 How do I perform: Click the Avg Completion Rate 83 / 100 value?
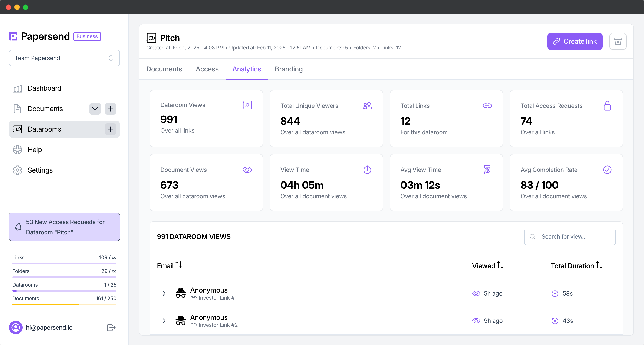pyautogui.click(x=539, y=185)
